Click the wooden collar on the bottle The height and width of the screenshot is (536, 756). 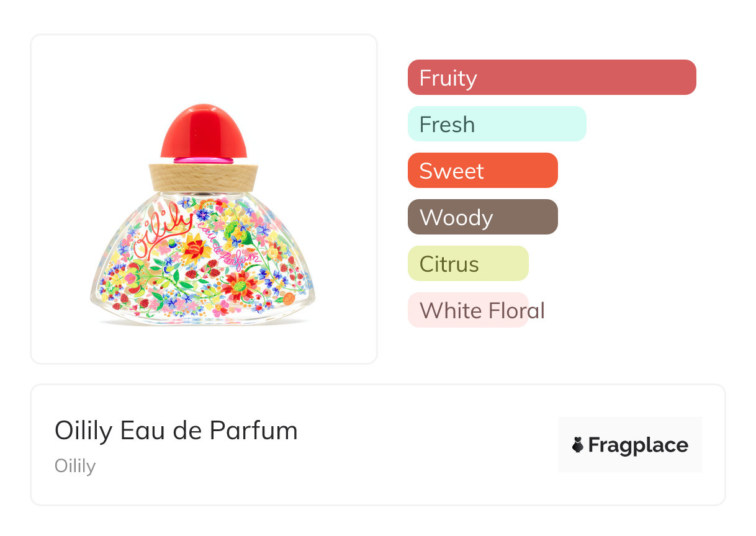pyautogui.click(x=203, y=177)
